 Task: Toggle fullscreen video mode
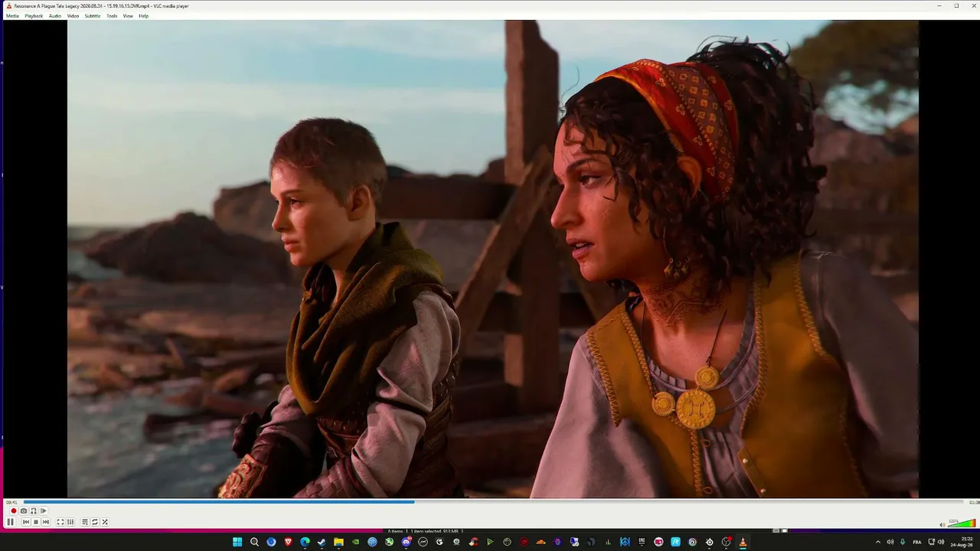(60, 522)
